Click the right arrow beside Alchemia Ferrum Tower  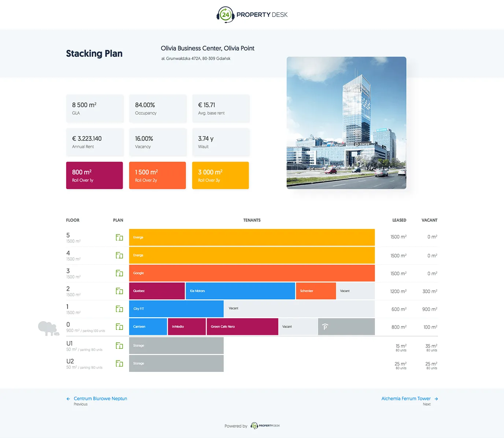tap(436, 399)
